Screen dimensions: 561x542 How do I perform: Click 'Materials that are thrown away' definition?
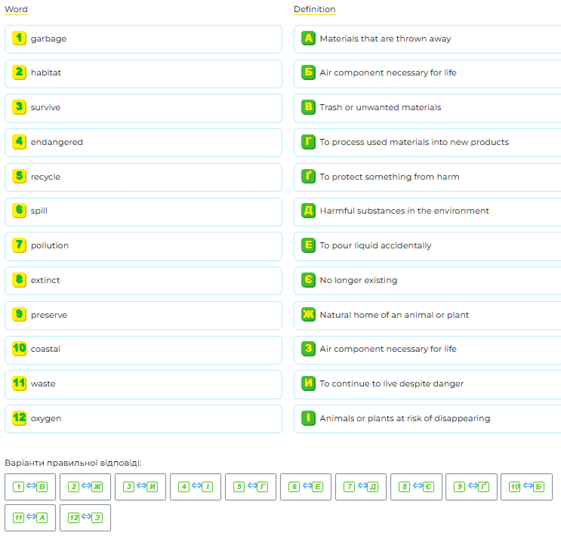click(x=385, y=39)
